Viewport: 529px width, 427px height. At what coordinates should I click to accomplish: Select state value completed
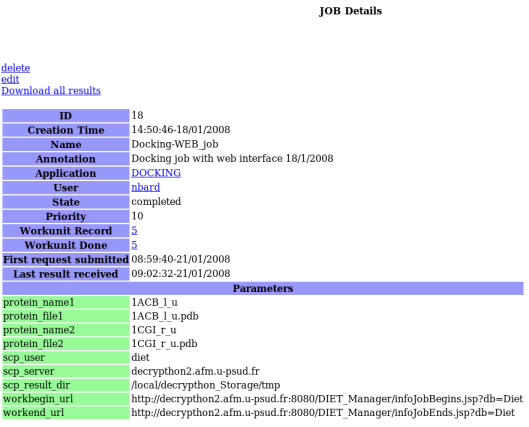[x=156, y=202]
